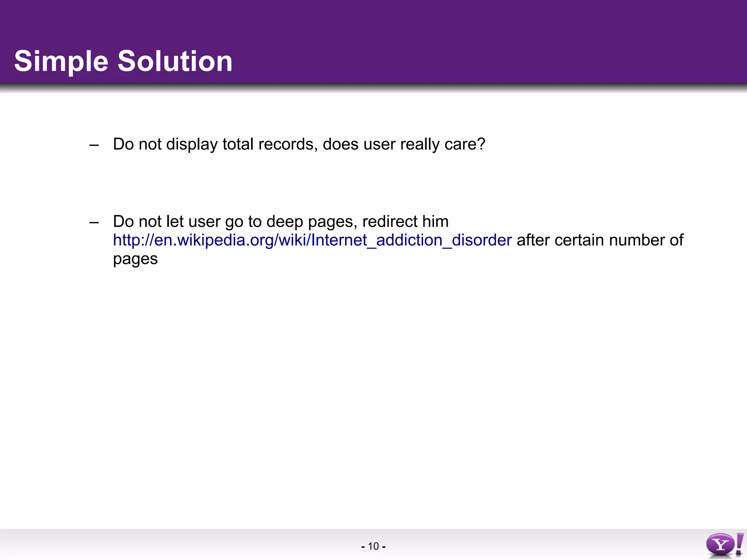Open the Wikipedia Internet addiction disorder link
This screenshot has width=747, height=560.
coord(312,240)
